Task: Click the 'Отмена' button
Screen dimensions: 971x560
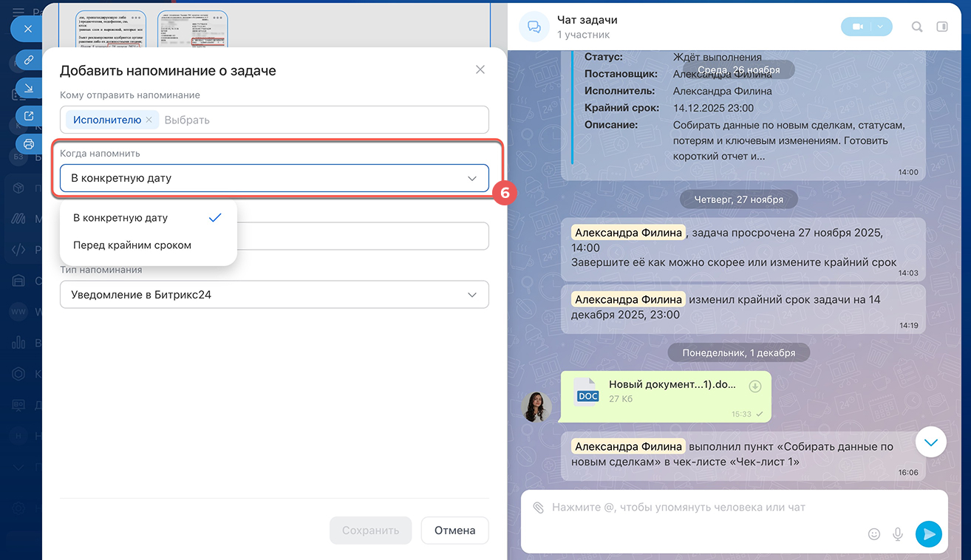Action: (x=454, y=530)
